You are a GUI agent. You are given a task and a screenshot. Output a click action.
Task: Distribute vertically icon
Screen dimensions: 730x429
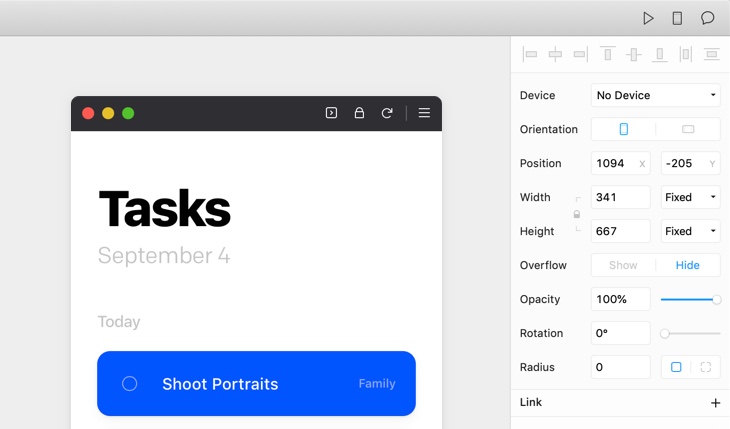[x=711, y=54]
